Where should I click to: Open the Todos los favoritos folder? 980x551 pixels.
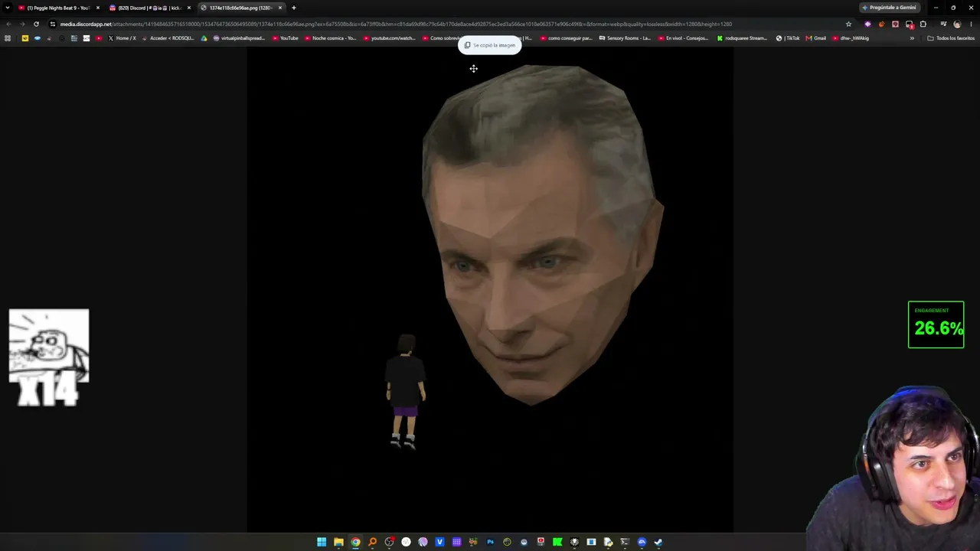click(x=951, y=38)
